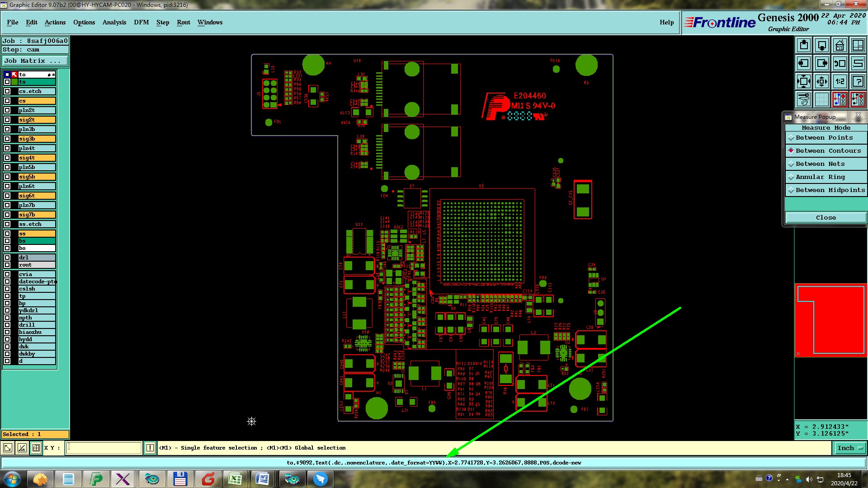Open the Job Matrix selector
Viewport: 868px width, 488px height.
pos(35,61)
